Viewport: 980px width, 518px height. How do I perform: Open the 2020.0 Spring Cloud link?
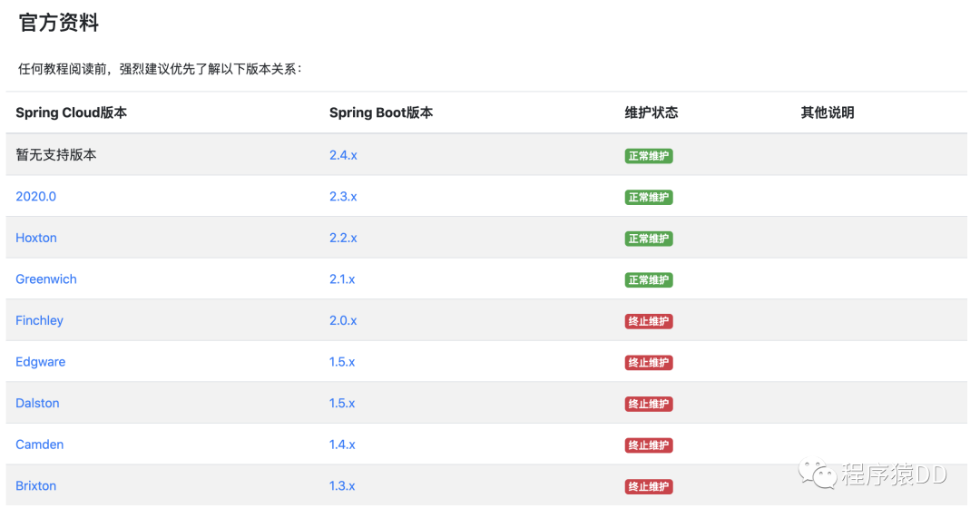point(35,197)
